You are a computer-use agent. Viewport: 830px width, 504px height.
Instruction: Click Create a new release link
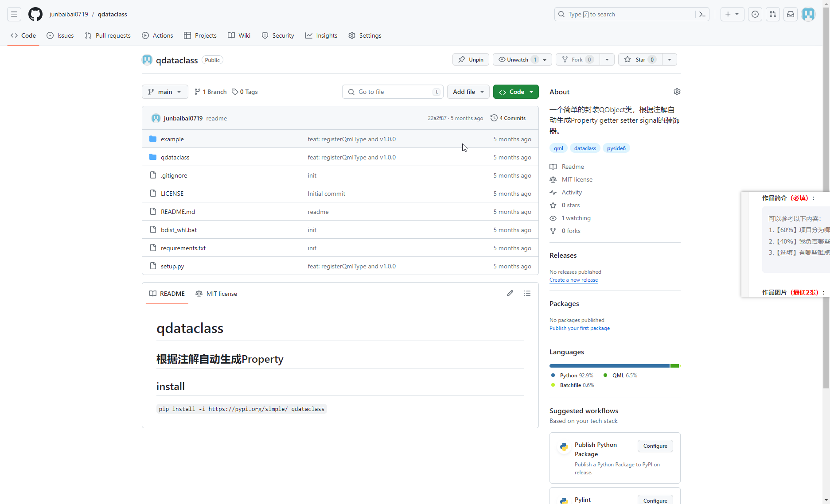(x=573, y=280)
